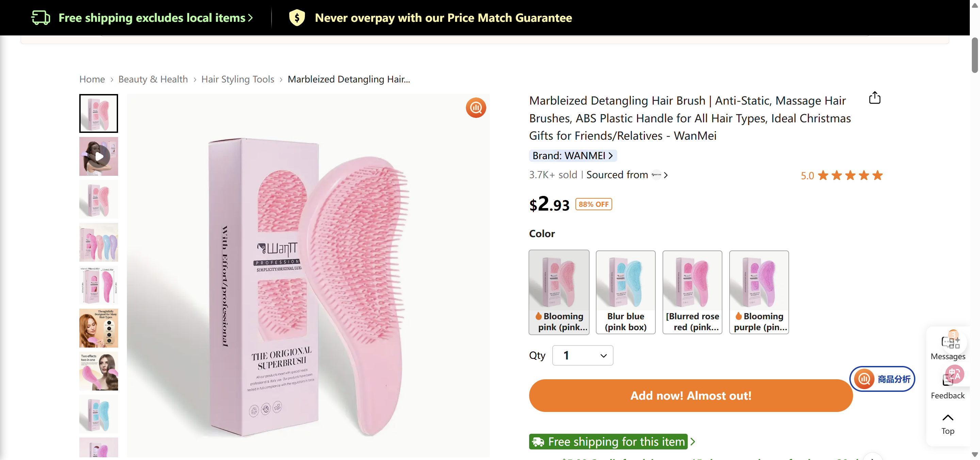
Task: Expand the Sourced from chevron
Action: (x=666, y=175)
